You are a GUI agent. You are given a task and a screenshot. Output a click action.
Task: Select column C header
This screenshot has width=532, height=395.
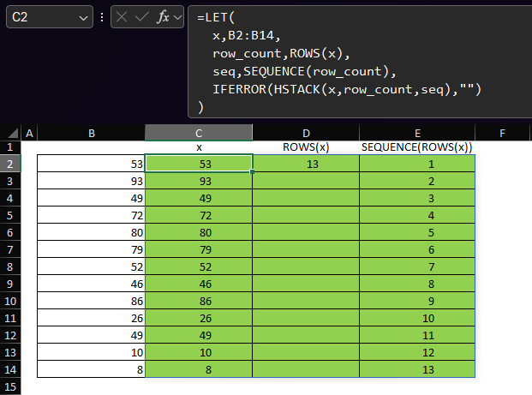coord(199,133)
